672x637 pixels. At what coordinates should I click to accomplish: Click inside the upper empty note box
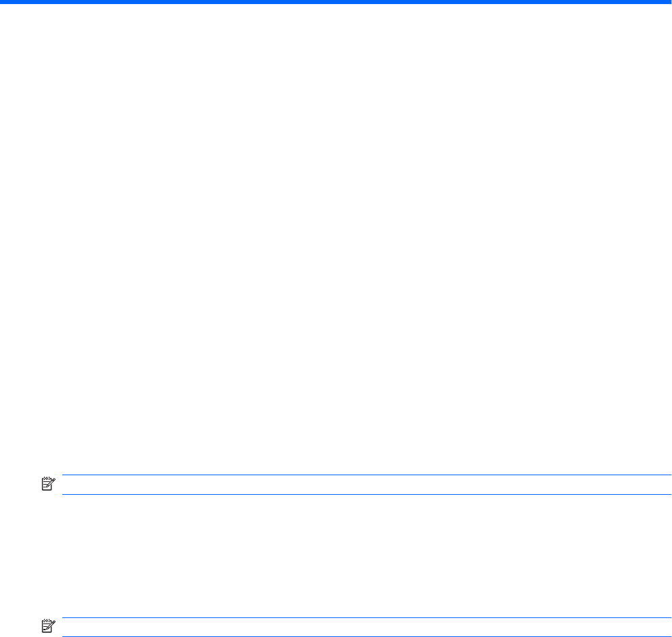(x=367, y=485)
